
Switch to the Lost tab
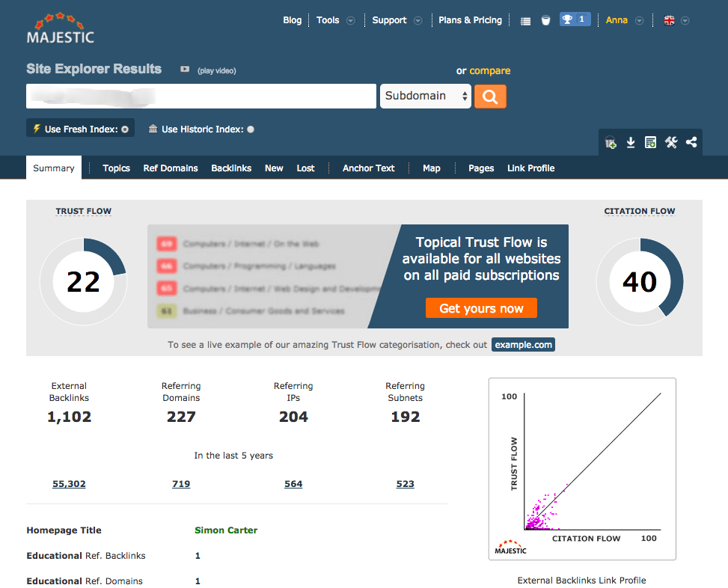tap(305, 168)
